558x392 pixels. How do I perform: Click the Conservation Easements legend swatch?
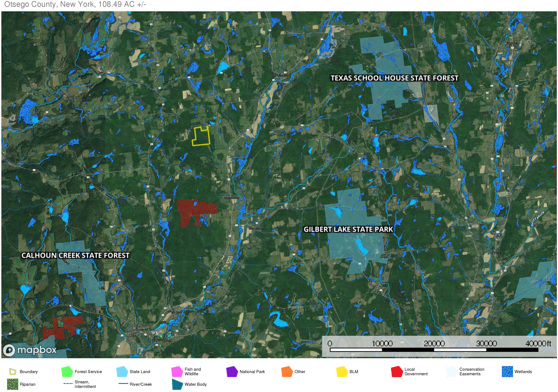pos(452,371)
